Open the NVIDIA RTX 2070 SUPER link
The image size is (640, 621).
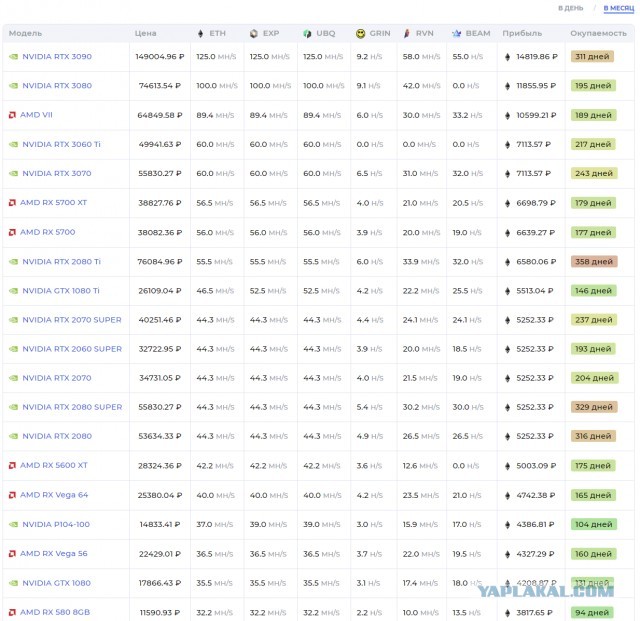coord(72,320)
